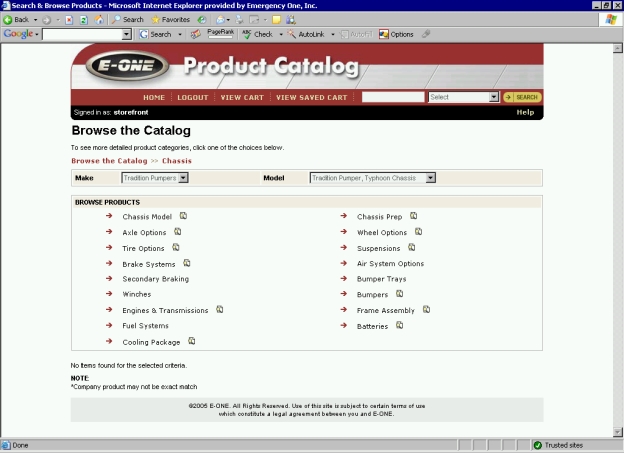Viewport: 624px width, 453px height.
Task: Click the PageRank indicator in the Google toolbar
Action: coord(220,34)
